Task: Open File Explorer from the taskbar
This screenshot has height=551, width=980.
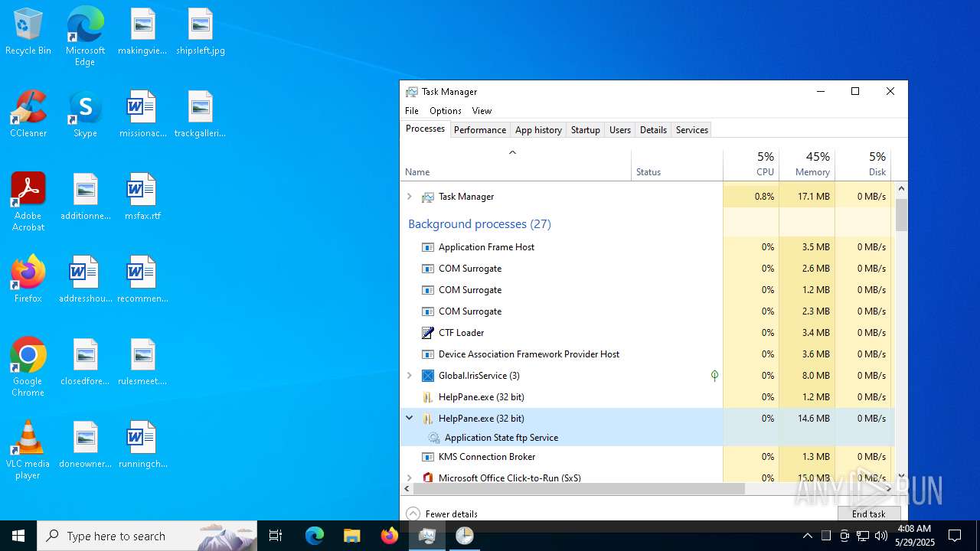Action: (351, 536)
